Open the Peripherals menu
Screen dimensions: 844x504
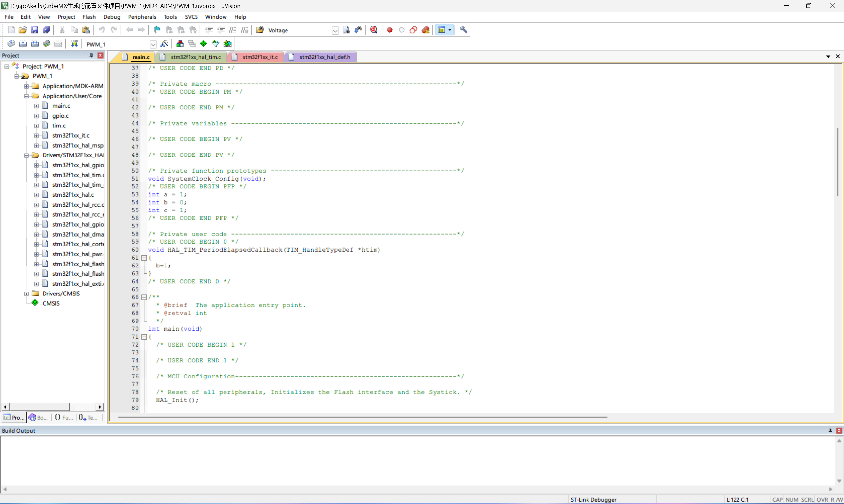142,17
